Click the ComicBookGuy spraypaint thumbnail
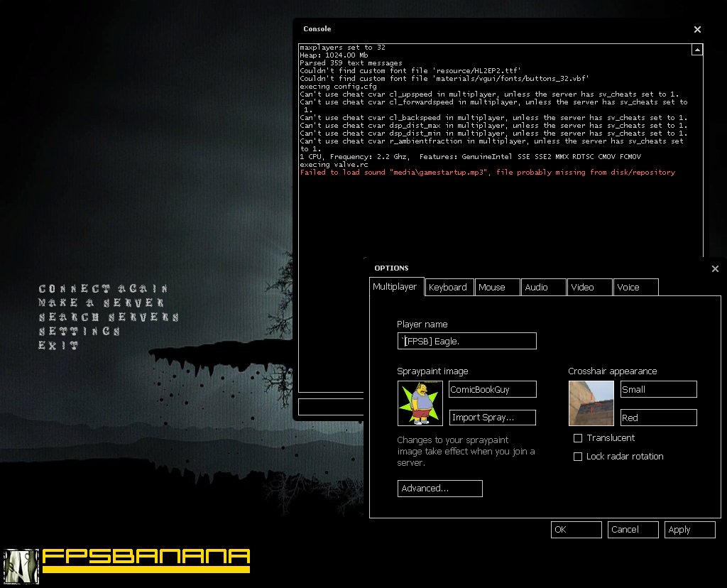The width and height of the screenshot is (727, 588). pos(420,403)
